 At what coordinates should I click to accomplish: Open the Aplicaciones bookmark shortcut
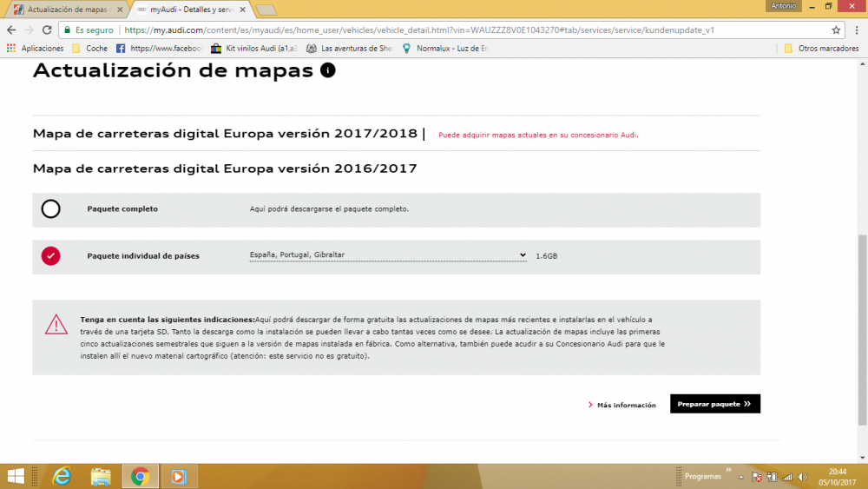pyautogui.click(x=36, y=49)
